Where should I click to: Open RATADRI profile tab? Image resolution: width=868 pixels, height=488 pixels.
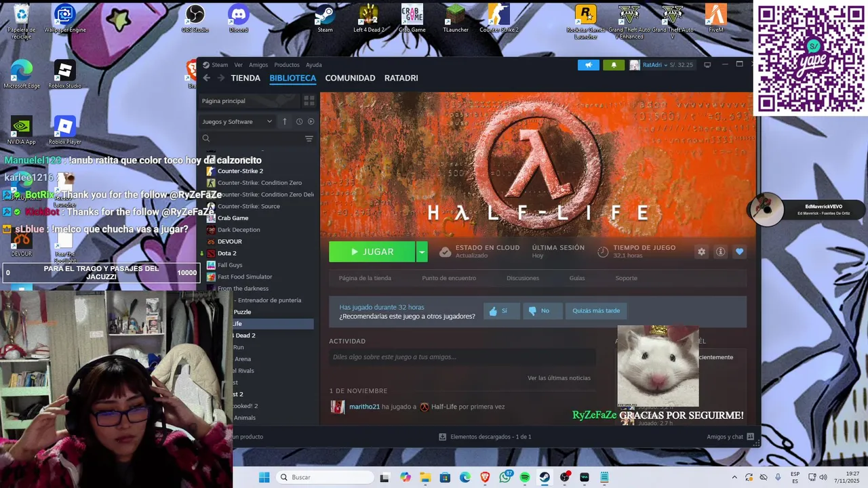point(401,78)
